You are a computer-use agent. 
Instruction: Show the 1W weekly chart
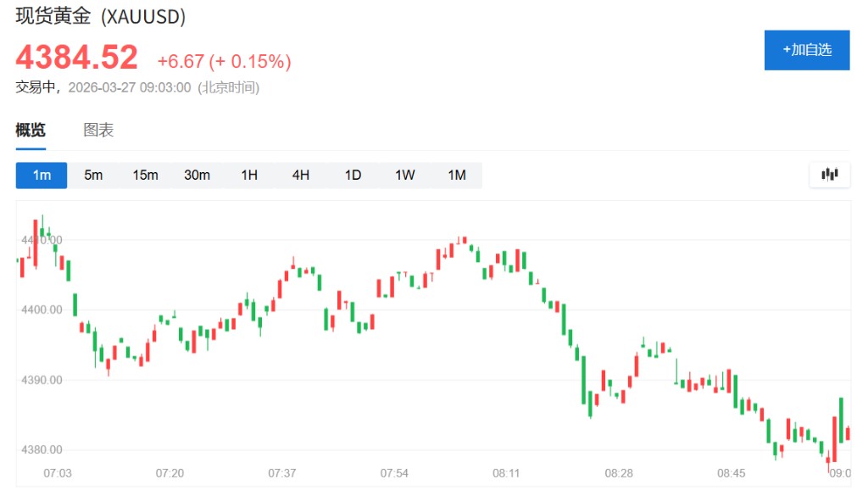click(x=404, y=176)
